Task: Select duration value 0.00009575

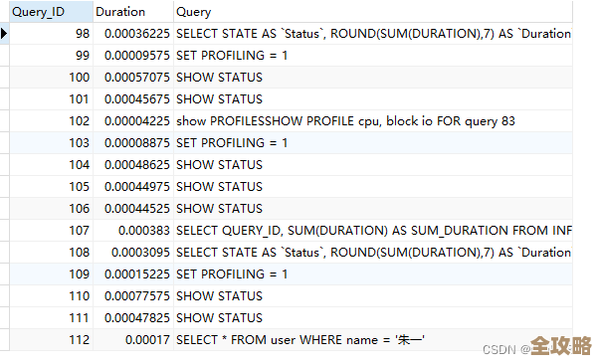Action: [137, 56]
